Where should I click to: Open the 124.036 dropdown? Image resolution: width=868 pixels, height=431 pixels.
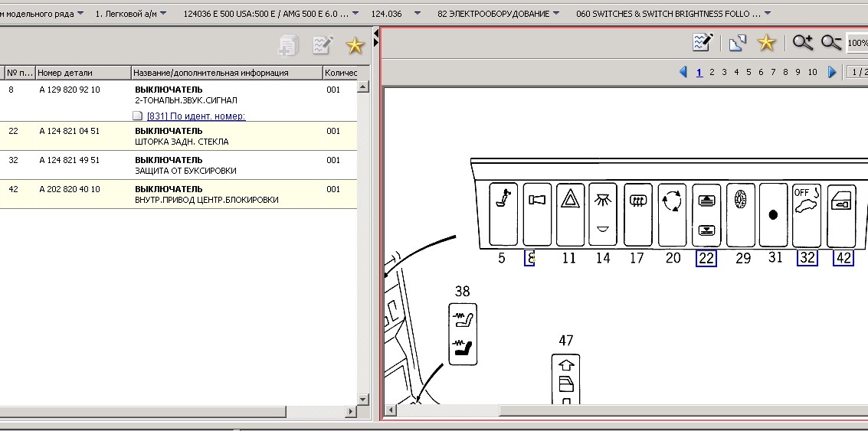(x=418, y=13)
